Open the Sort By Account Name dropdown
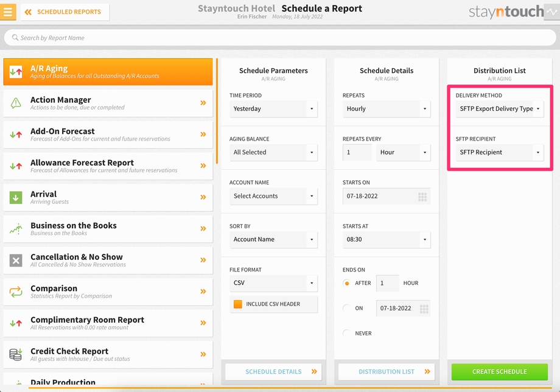Screen dimensions: 560x392 [x=273, y=239]
